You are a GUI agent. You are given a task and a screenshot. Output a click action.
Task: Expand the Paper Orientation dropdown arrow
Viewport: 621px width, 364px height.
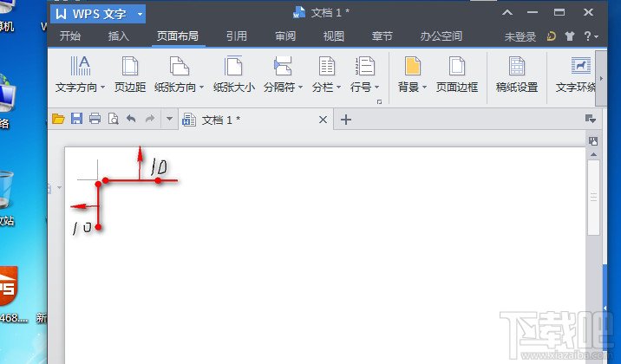[x=201, y=87]
